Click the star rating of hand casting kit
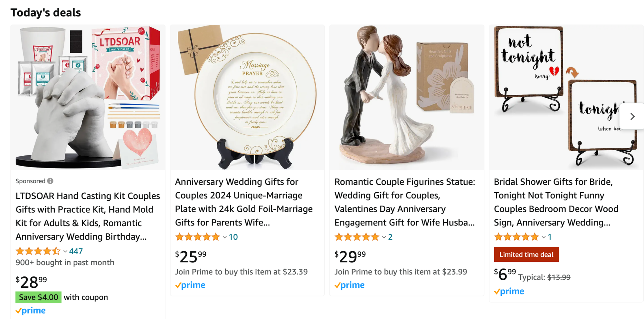The width and height of the screenshot is (644, 319). tap(38, 251)
